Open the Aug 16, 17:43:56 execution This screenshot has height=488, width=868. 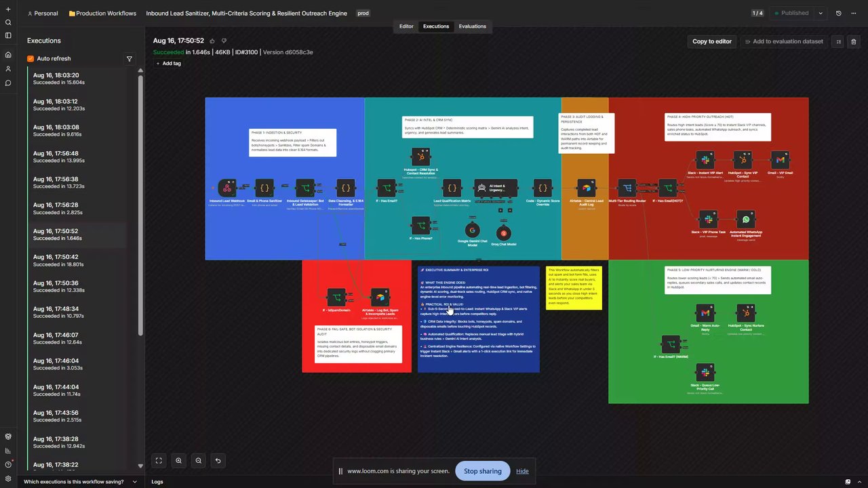(78, 416)
